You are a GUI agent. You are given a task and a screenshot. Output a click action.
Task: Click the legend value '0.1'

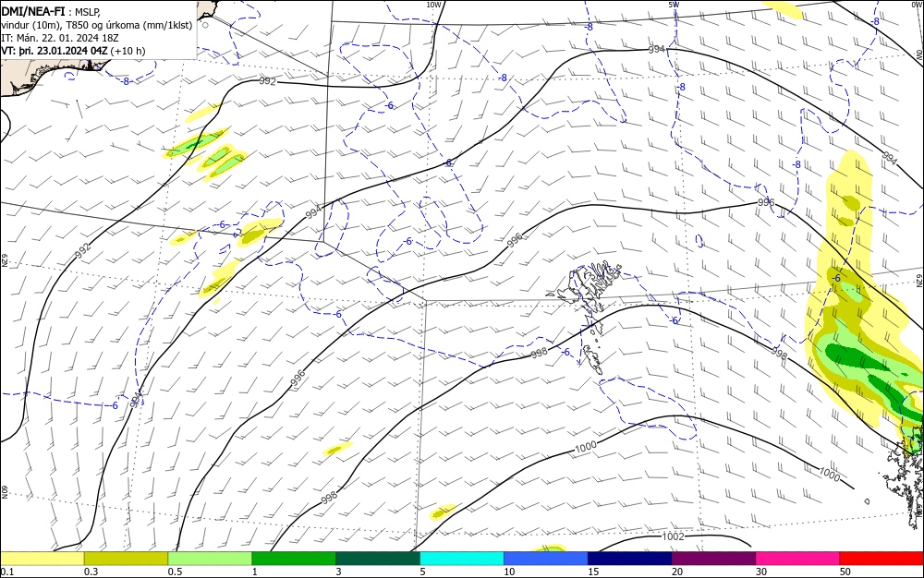click(7, 572)
